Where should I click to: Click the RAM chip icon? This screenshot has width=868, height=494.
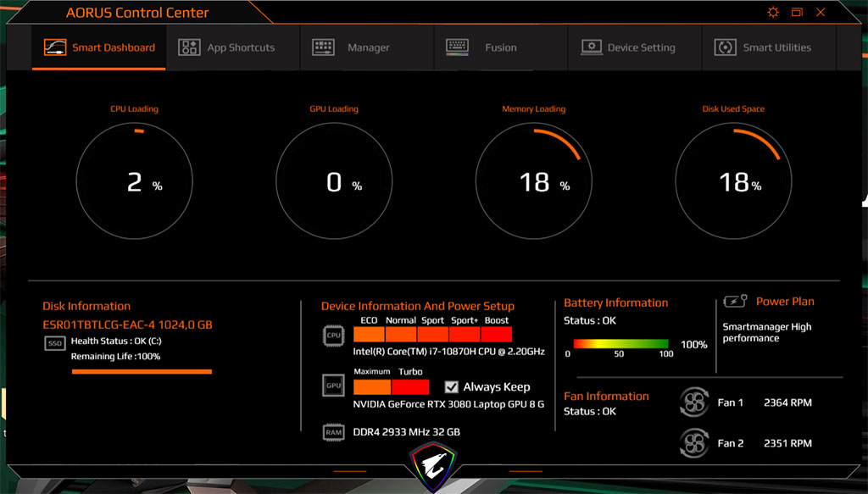coord(333,432)
